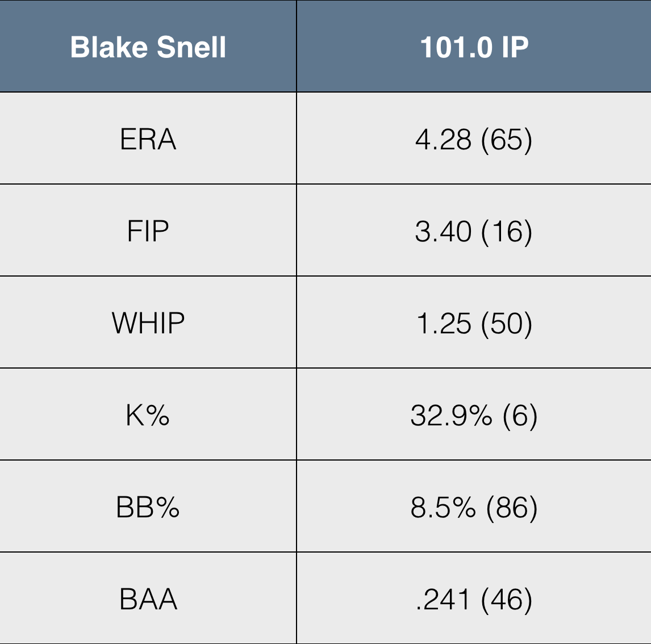
Task: Select the BAA rank number 46
Action: pos(506,599)
